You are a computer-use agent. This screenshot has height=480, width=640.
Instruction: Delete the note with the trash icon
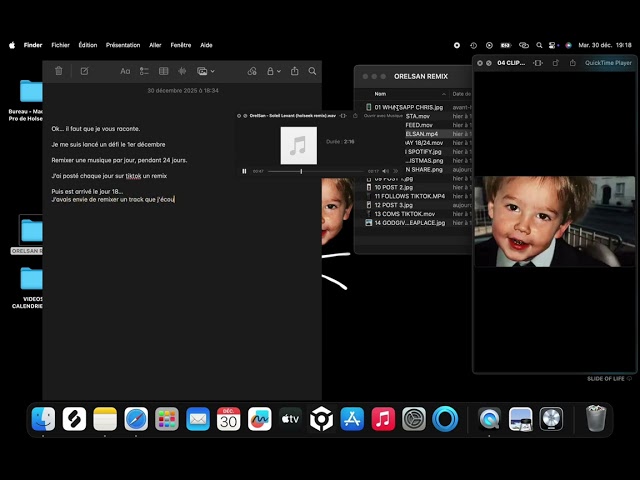point(59,71)
